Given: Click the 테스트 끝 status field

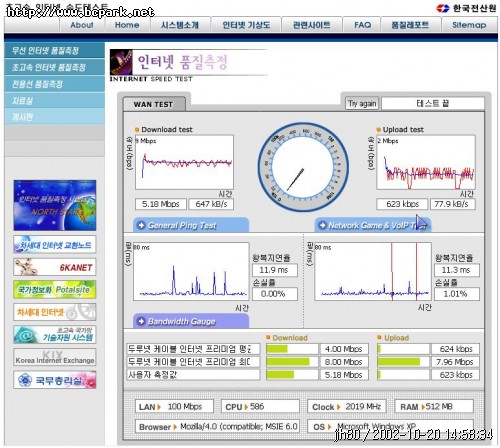Looking at the screenshot, I should 433,103.
